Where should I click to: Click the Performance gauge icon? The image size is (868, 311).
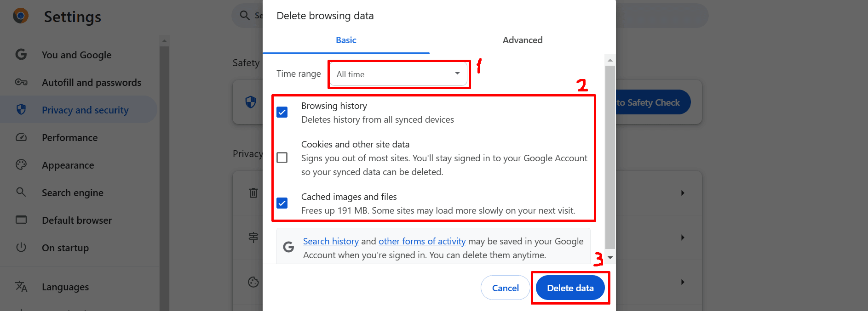pyautogui.click(x=21, y=137)
